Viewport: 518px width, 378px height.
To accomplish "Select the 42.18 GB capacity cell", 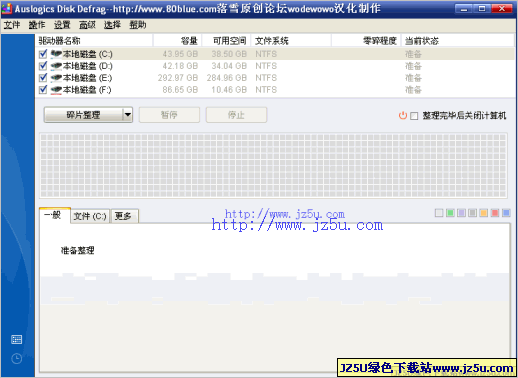I will click(180, 66).
